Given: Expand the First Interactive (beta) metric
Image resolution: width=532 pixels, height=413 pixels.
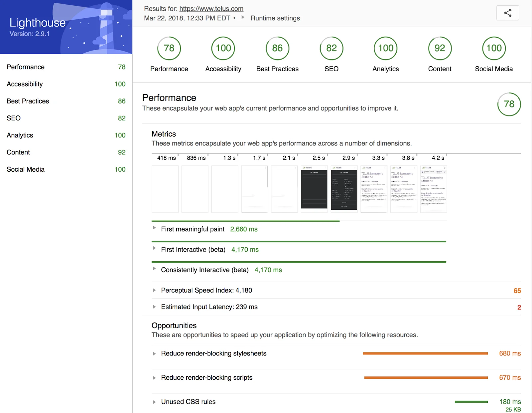Looking at the screenshot, I should coord(154,248).
